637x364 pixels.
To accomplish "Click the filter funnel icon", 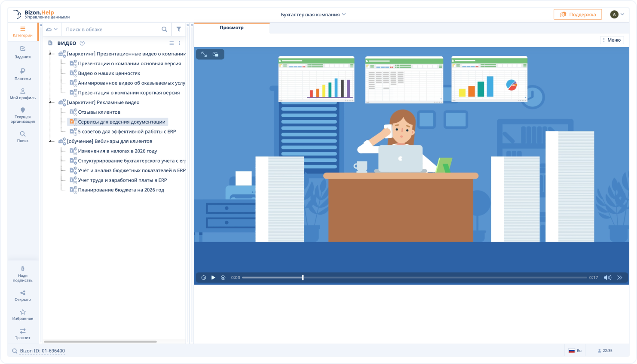I will pyautogui.click(x=179, y=29).
